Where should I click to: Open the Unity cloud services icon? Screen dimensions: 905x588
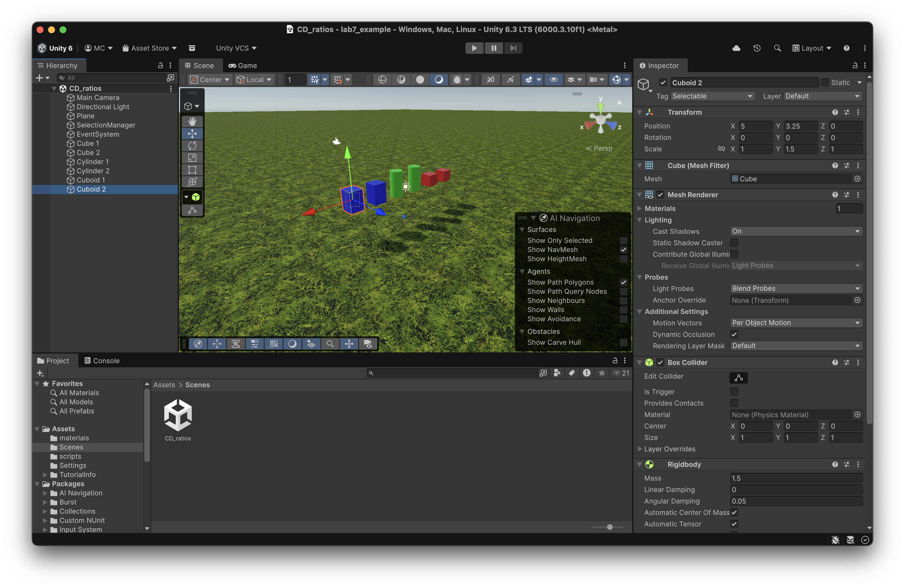pyautogui.click(x=736, y=48)
